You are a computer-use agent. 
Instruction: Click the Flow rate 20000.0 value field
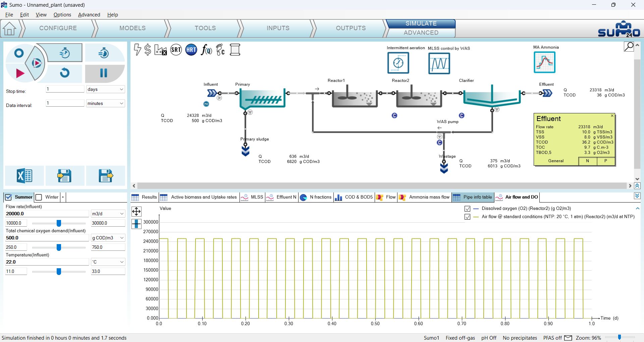point(47,214)
